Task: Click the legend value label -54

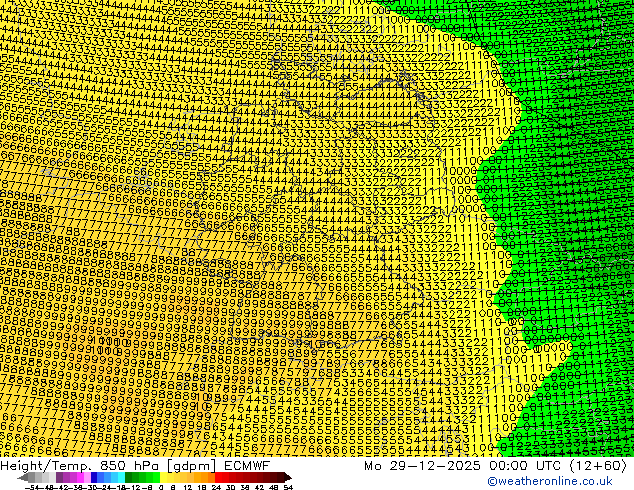Action: coord(32,488)
